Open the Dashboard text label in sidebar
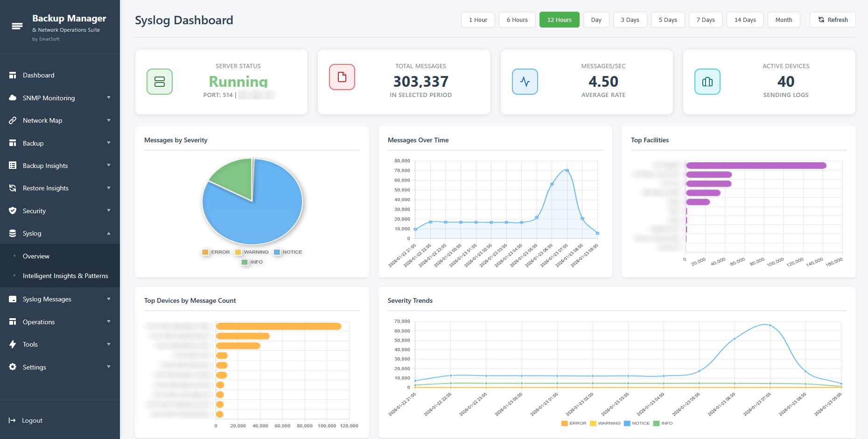 tap(39, 75)
